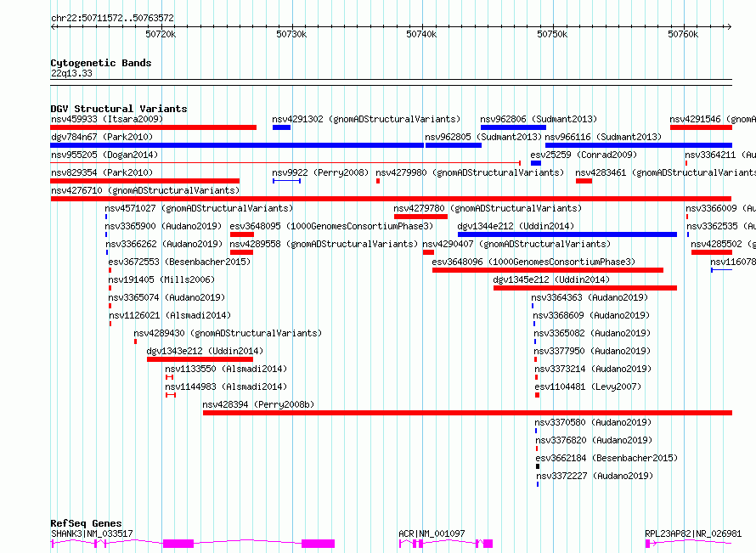The image size is (756, 553).
Task: Click the 50720k ruler position marker
Action: 161,34
